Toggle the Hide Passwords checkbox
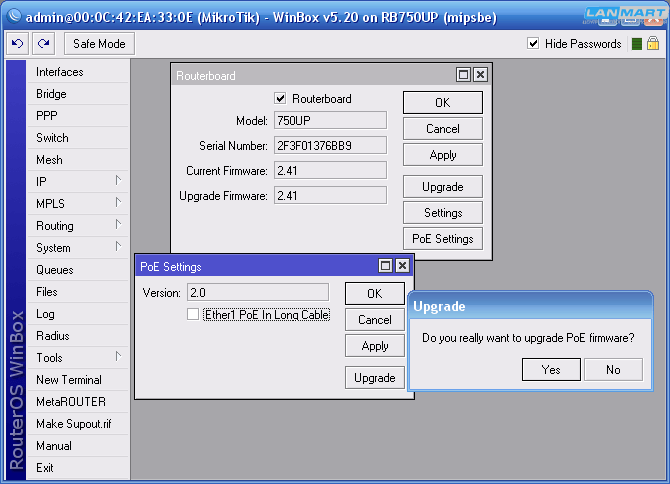Image resolution: width=670 pixels, height=484 pixels. click(533, 44)
